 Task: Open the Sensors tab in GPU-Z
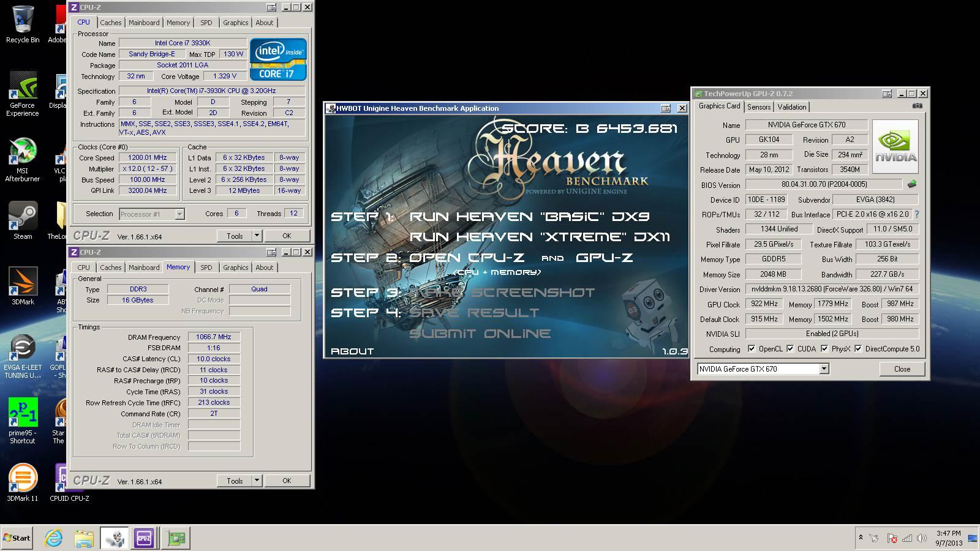(x=759, y=107)
